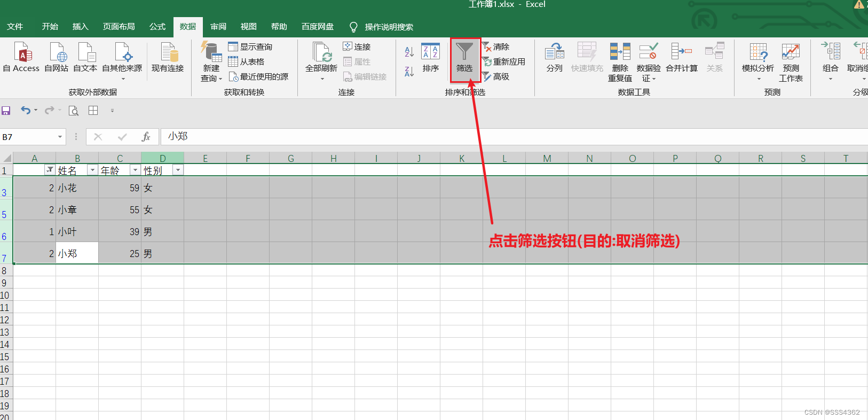868x420 pixels.
Task: Click the age cell with value 59
Action: click(x=120, y=188)
